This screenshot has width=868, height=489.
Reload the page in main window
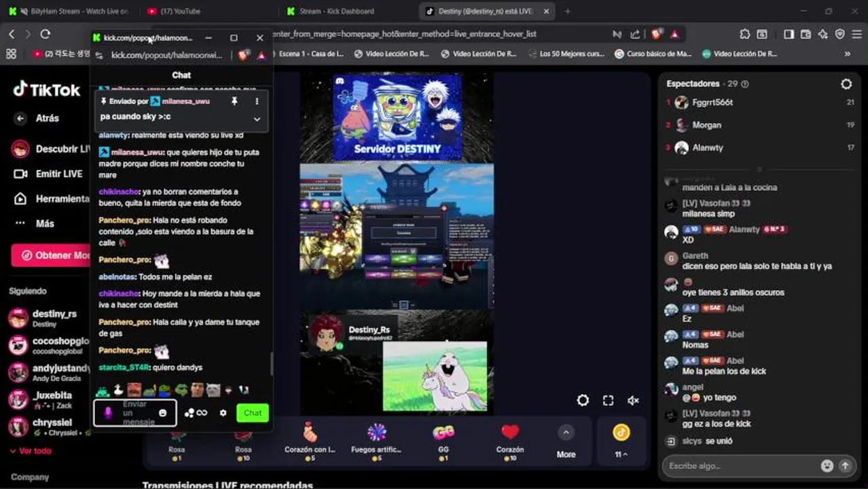45,34
